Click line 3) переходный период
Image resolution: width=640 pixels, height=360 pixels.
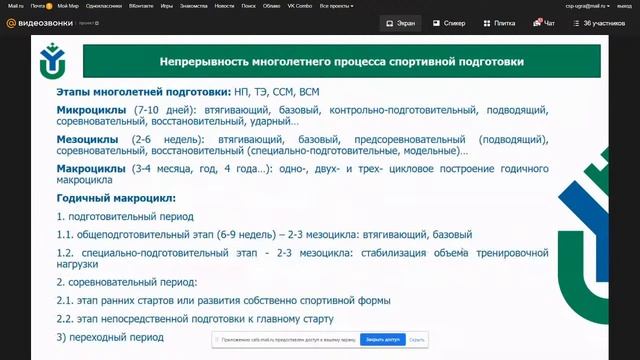point(110,337)
